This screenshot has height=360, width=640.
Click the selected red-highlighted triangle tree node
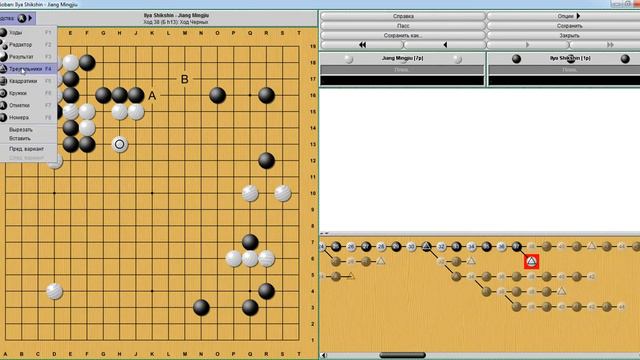point(531,261)
